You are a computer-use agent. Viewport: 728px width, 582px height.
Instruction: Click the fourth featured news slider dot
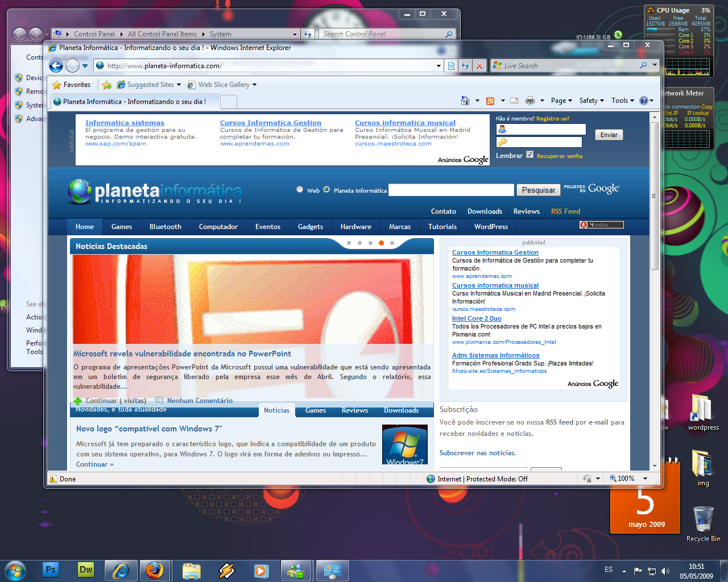pos(381,243)
